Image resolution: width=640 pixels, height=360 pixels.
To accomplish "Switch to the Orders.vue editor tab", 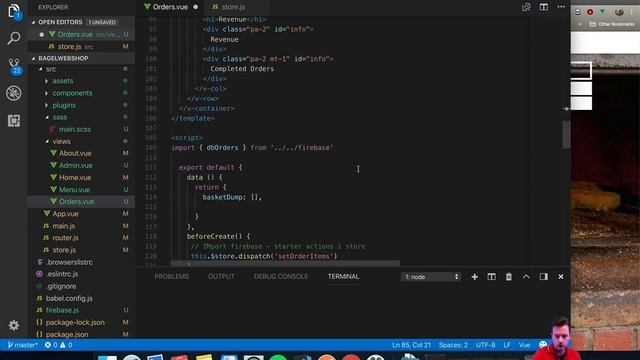I will point(171,7).
